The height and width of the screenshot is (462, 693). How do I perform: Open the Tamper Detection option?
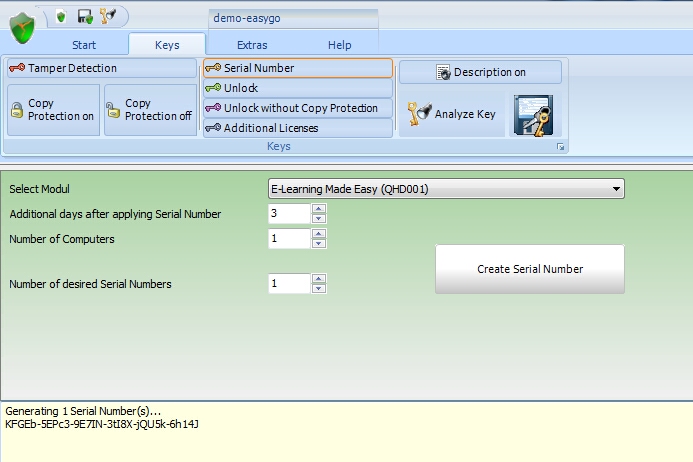[x=100, y=68]
